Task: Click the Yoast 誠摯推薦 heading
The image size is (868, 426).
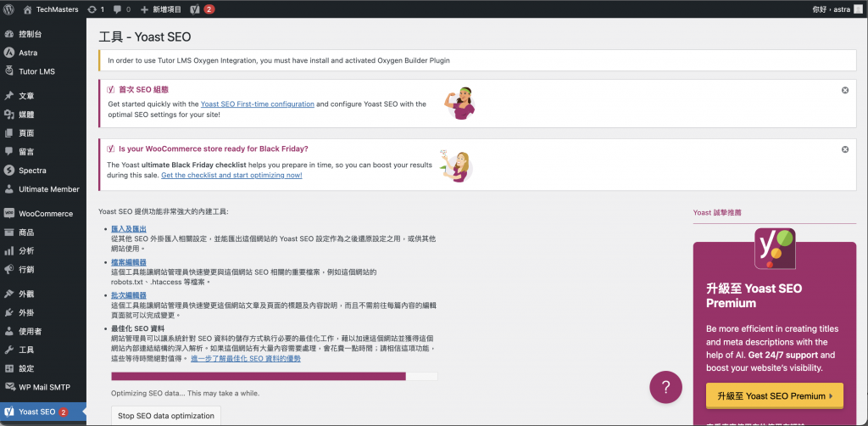Action: (x=717, y=212)
